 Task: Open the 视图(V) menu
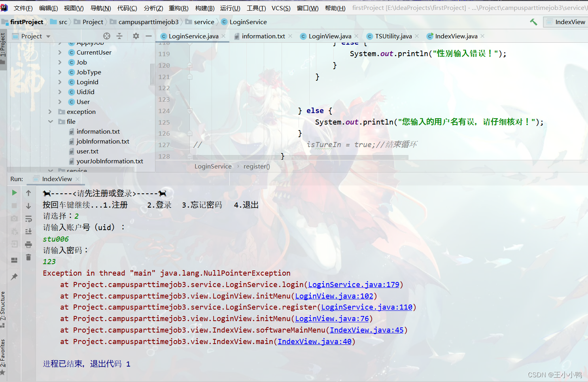(74, 8)
